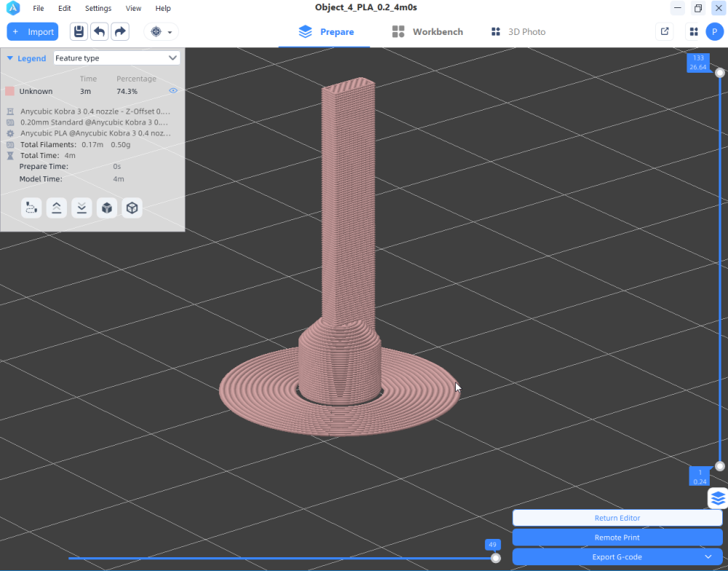
Task: Switch to the Prepare tab
Action: pos(326,31)
